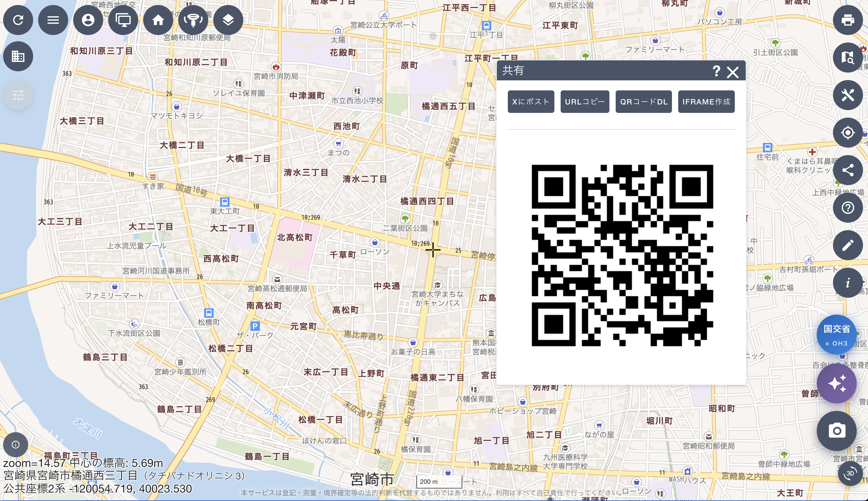Open the hamburger menu
868x501 pixels.
point(53,20)
